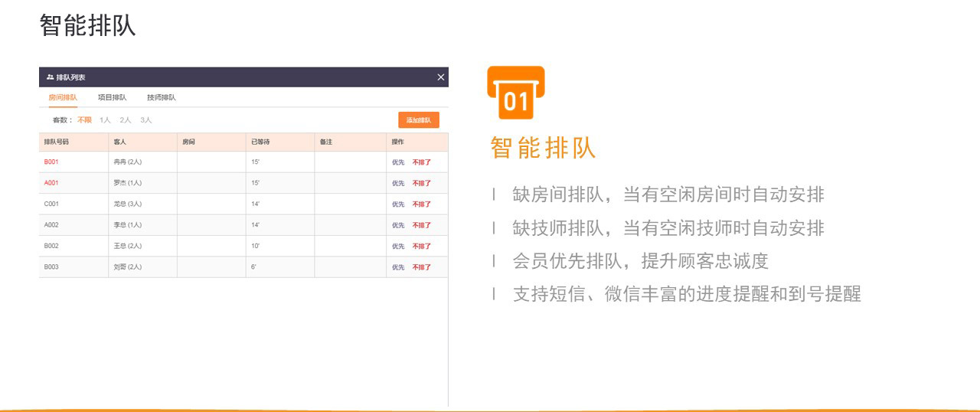Click queue number C001

[x=51, y=204]
